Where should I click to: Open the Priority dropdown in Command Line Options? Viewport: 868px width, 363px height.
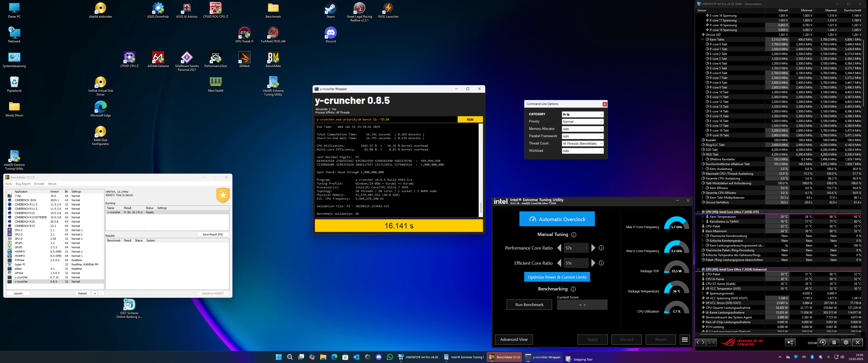click(x=582, y=122)
